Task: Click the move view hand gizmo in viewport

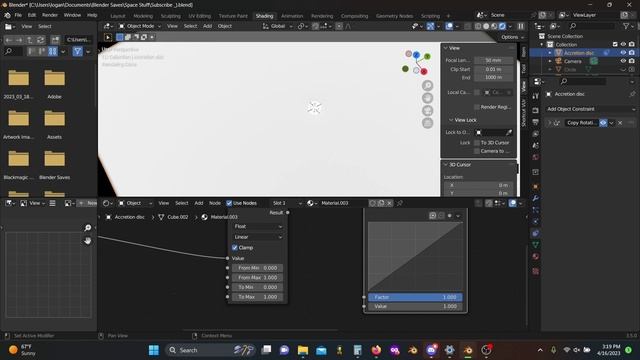Action: [x=427, y=98]
